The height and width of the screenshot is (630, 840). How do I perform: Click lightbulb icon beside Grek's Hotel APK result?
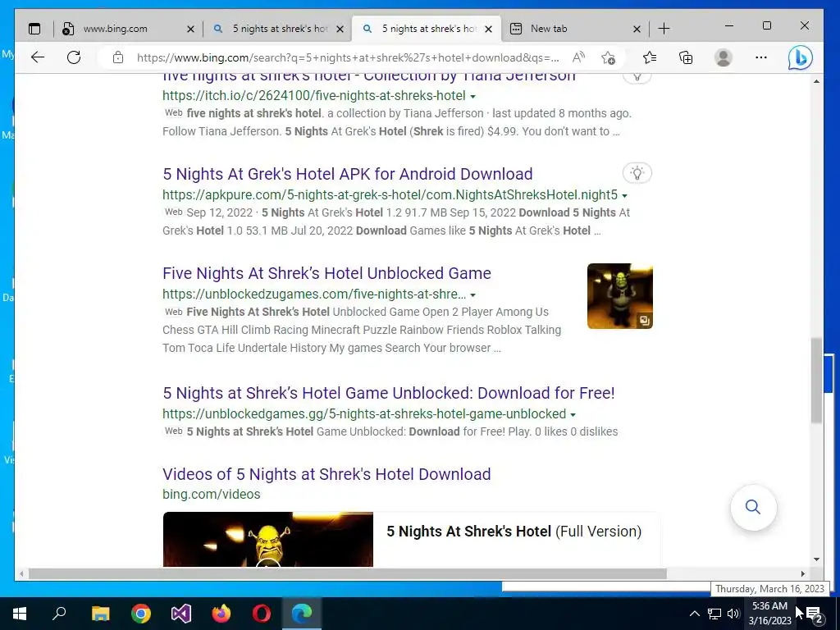coord(637,173)
